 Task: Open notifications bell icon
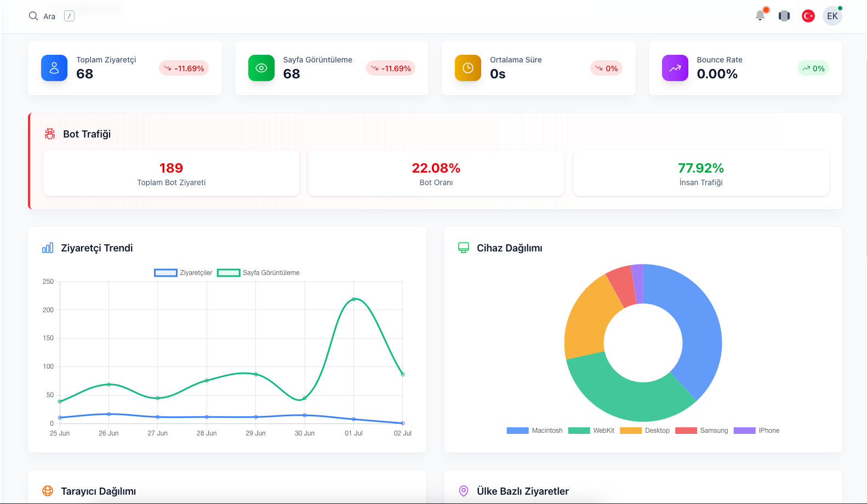(760, 15)
